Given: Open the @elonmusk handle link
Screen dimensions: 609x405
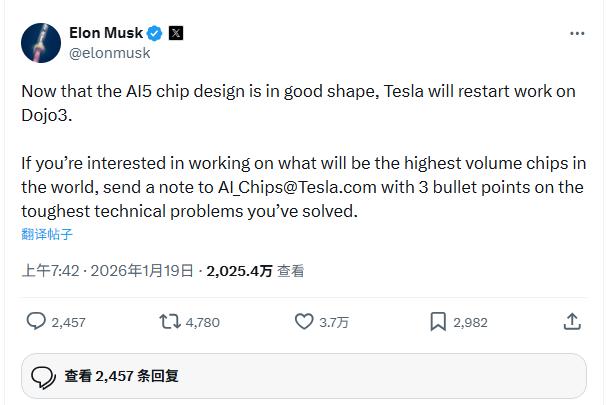Looking at the screenshot, I should click(x=108, y=52).
